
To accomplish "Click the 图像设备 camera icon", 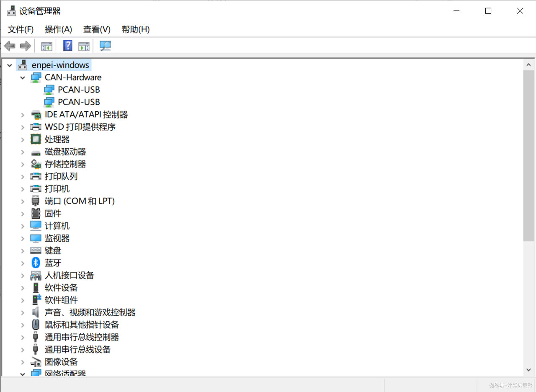I will pyautogui.click(x=36, y=362).
